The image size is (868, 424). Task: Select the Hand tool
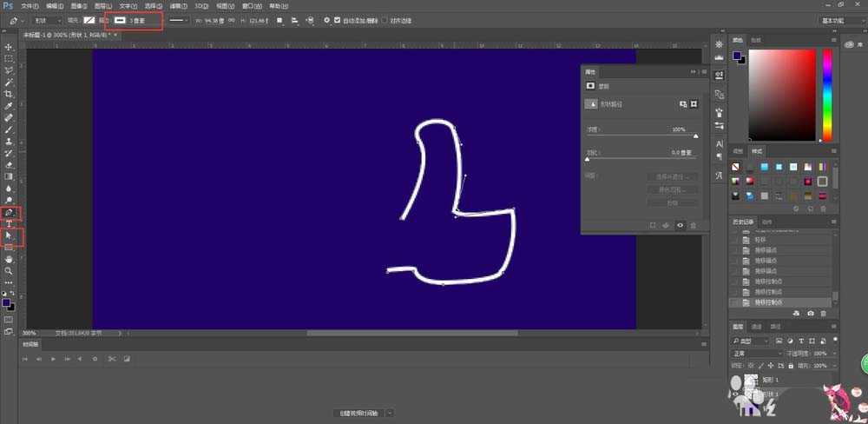[10, 259]
